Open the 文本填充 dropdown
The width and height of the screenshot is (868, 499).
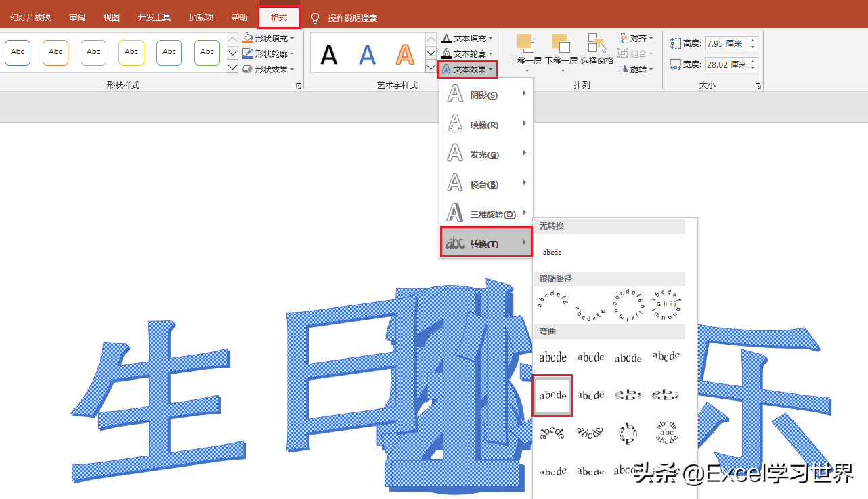[467, 39]
